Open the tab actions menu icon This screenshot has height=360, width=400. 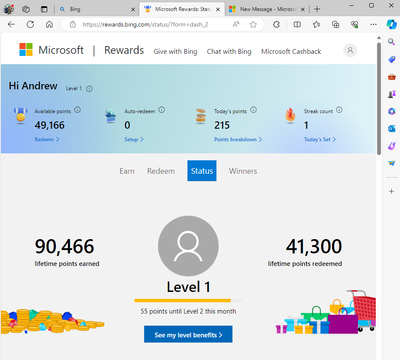44,9
